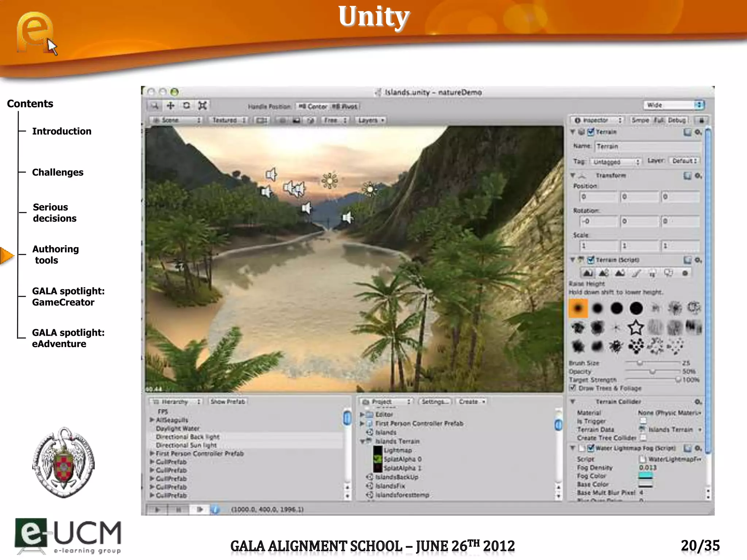The height and width of the screenshot is (560, 747).
Task: Open the terrain settings tool button
Action: 685,273
